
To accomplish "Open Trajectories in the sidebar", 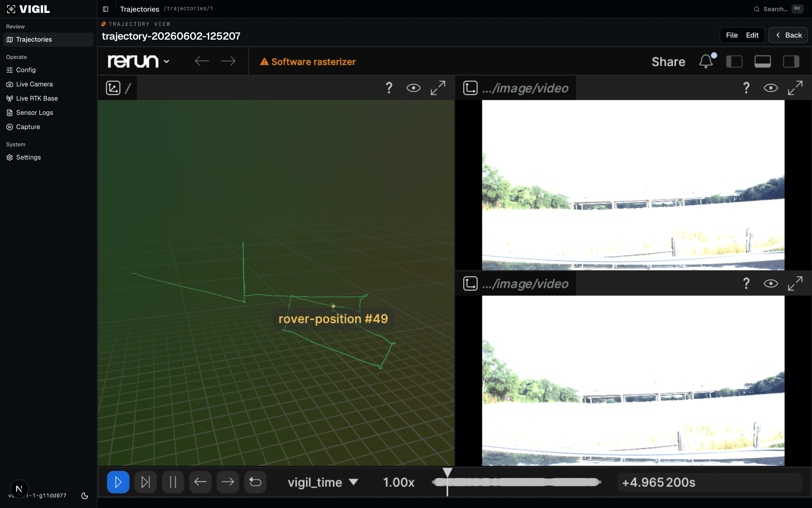I will tap(48, 39).
